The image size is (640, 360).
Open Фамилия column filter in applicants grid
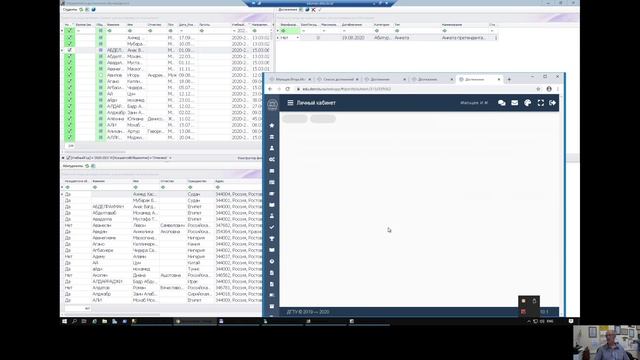coord(95,187)
